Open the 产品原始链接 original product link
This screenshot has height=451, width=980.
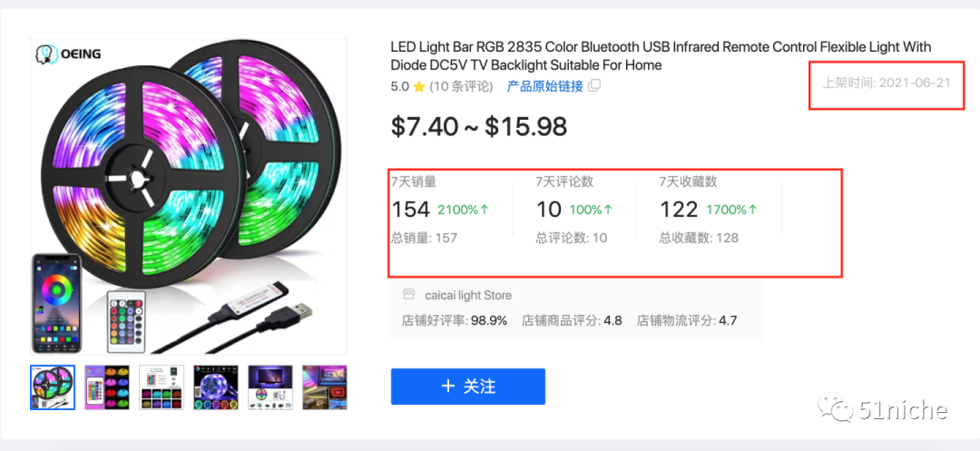[544, 86]
